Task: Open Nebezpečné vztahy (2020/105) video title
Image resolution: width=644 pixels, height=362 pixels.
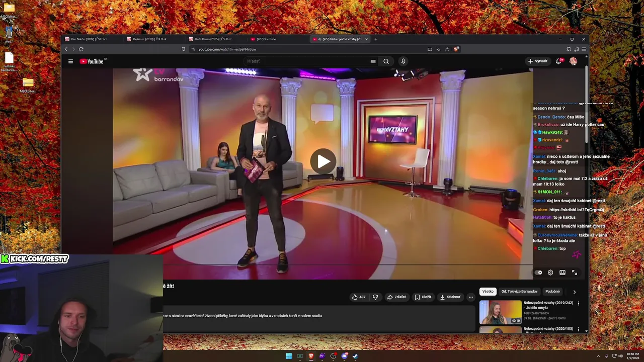Action: pos(548,329)
